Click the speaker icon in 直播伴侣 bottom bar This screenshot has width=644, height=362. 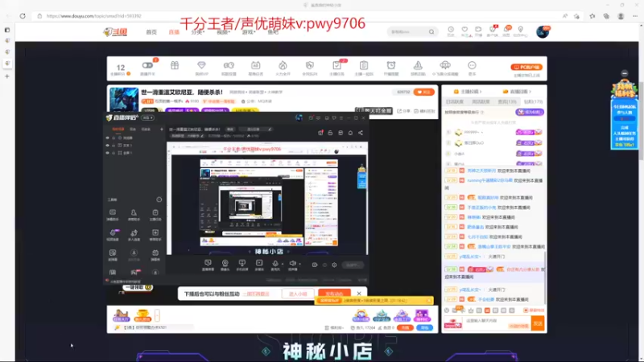(x=292, y=264)
